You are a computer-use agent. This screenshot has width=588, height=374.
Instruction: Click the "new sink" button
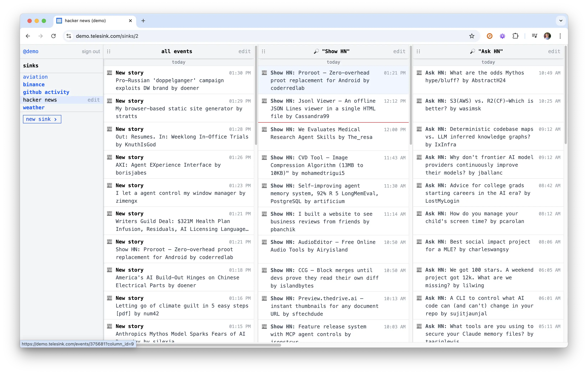point(42,119)
